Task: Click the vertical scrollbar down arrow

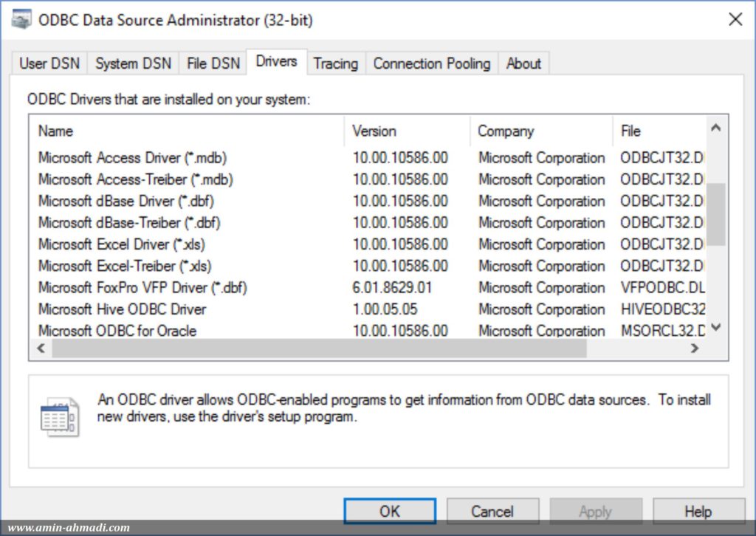Action: pyautogui.click(x=716, y=328)
